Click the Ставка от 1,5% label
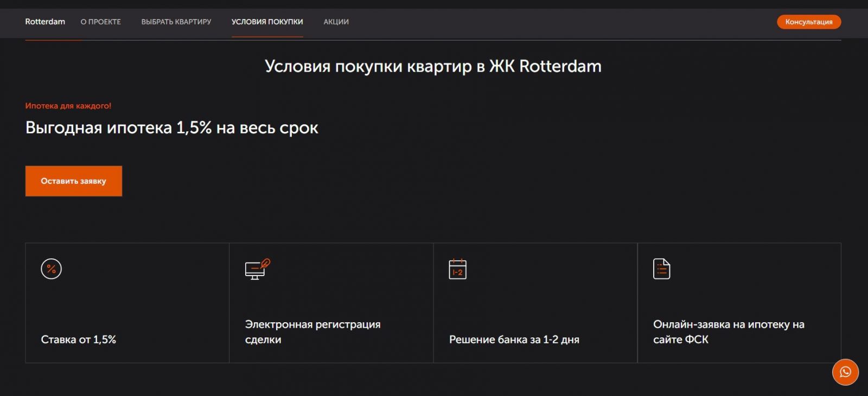Viewport: 868px width, 396px height. 79,340
